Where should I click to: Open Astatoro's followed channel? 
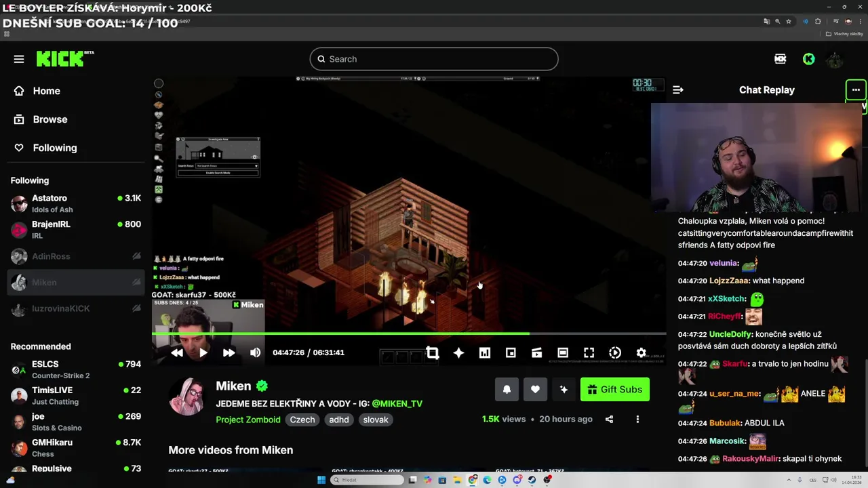pos(76,203)
